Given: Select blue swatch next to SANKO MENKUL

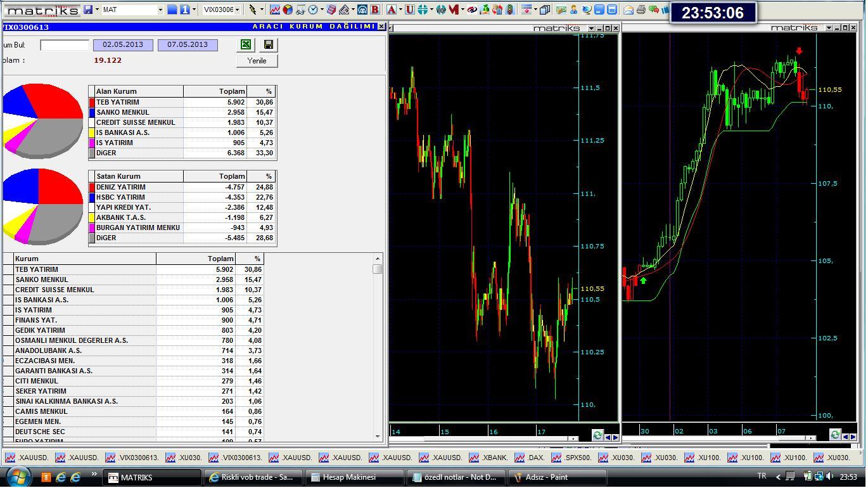Looking at the screenshot, I should (92, 112).
